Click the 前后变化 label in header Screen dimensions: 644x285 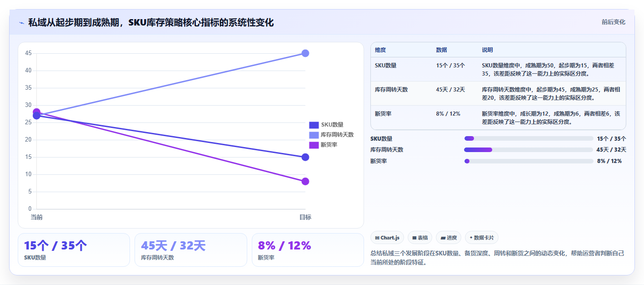(x=613, y=22)
